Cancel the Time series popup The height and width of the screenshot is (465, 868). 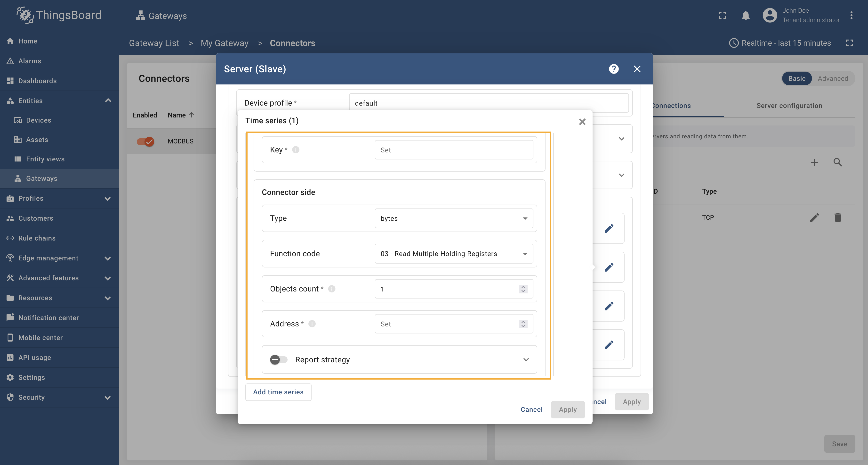point(531,409)
